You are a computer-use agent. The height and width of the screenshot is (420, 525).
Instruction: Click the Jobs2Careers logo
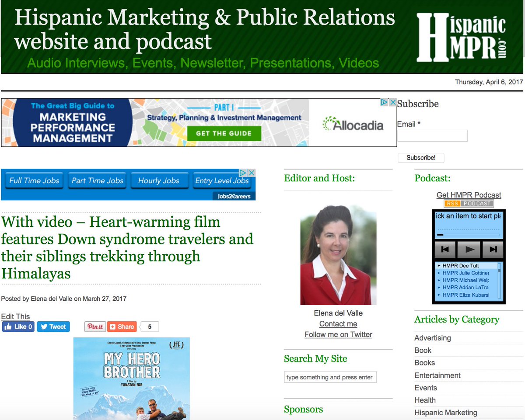(x=234, y=196)
